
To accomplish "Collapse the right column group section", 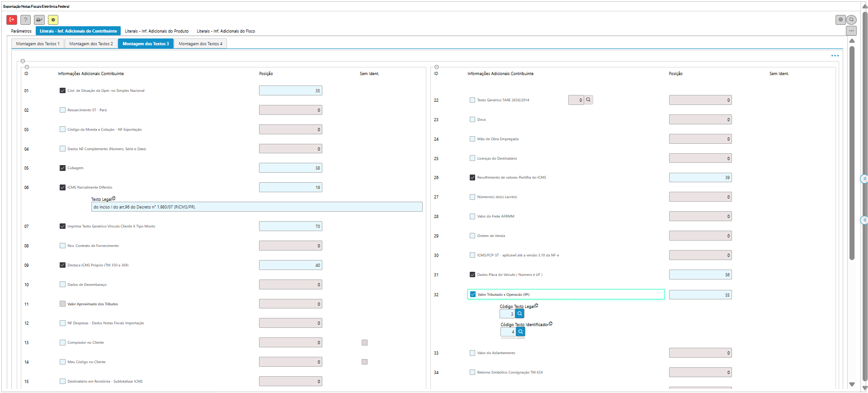I will pos(436,67).
